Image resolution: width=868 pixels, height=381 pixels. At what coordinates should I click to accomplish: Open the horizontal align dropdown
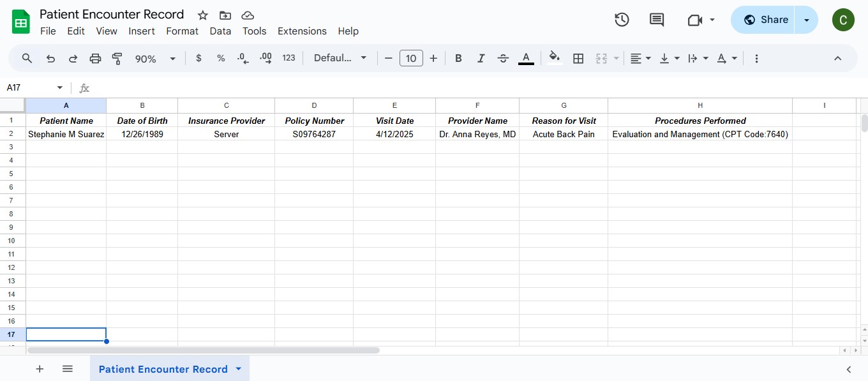coord(641,58)
